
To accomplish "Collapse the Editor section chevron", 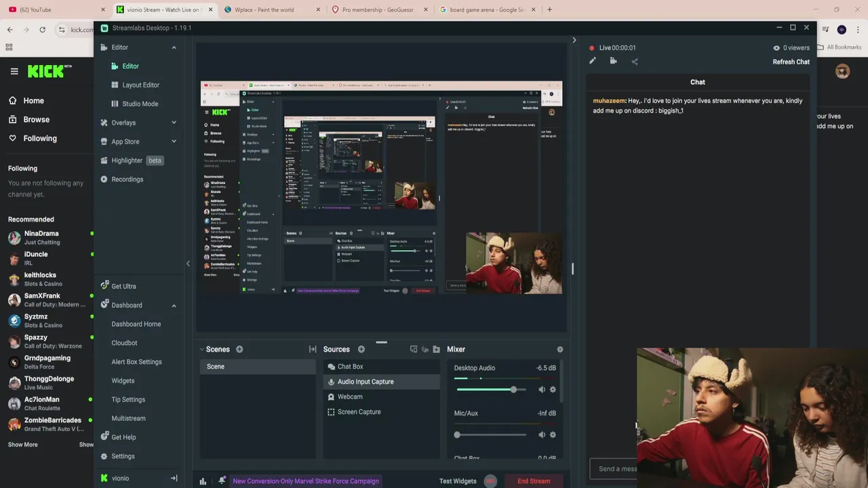I will [x=174, y=47].
